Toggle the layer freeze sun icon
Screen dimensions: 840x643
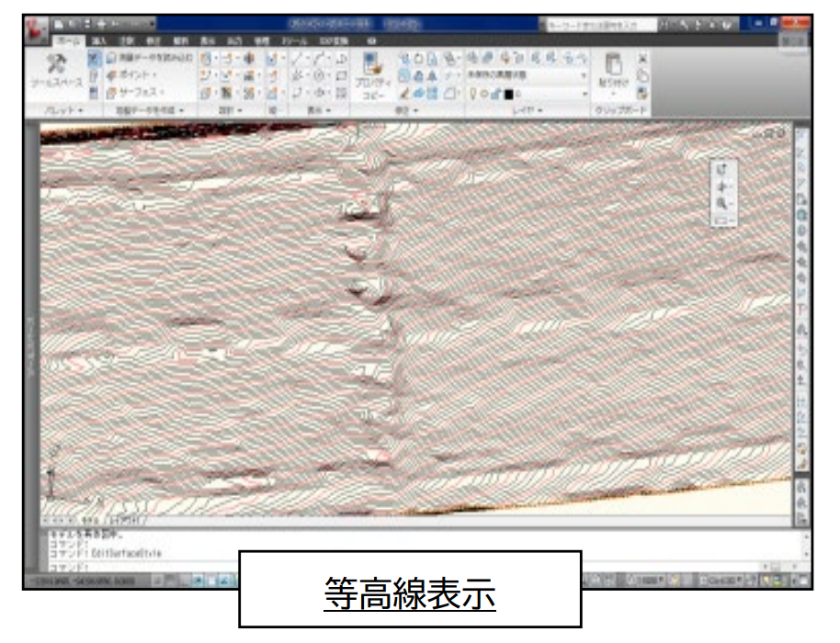pyautogui.click(x=484, y=93)
